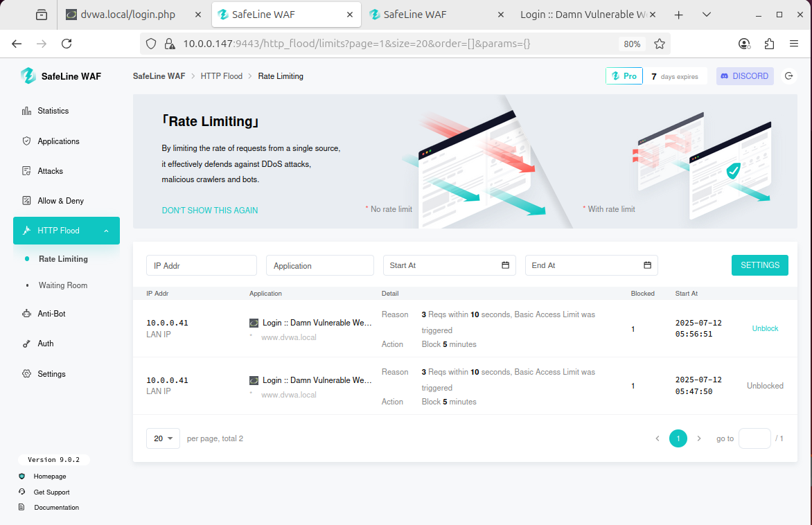
Task: Click the Pro license badge
Action: point(624,76)
